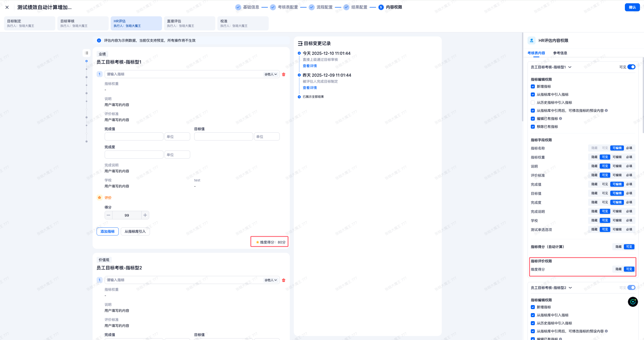Open the @他人 dropdown in the first indicator
The width and height of the screenshot is (644, 340).
[x=271, y=74]
